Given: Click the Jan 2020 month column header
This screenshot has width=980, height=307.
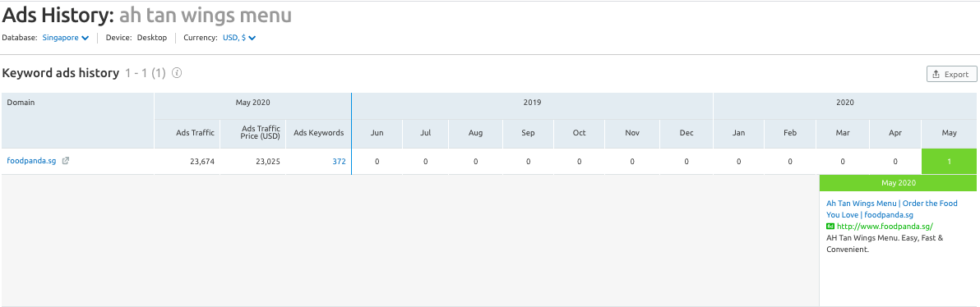Looking at the screenshot, I should click(x=739, y=133).
